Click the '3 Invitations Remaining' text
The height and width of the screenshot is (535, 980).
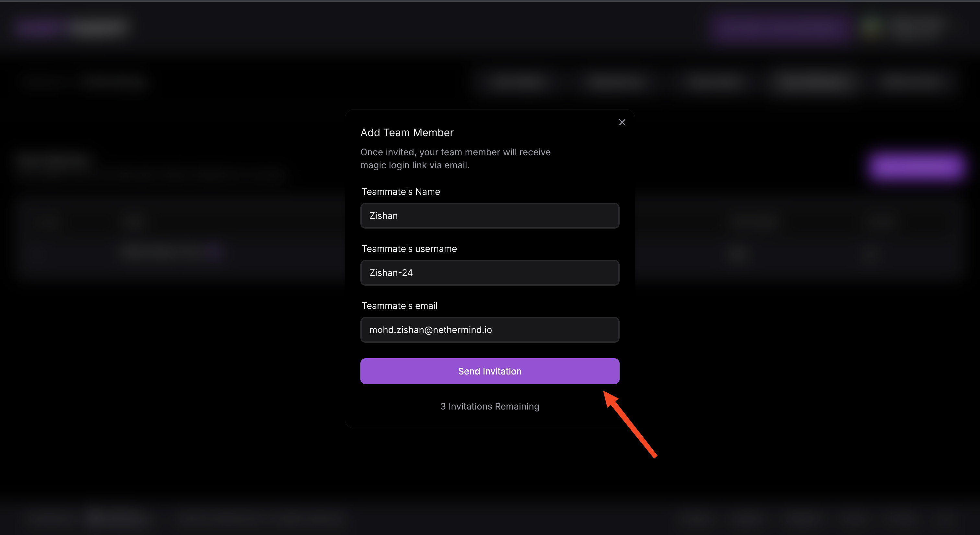click(490, 406)
